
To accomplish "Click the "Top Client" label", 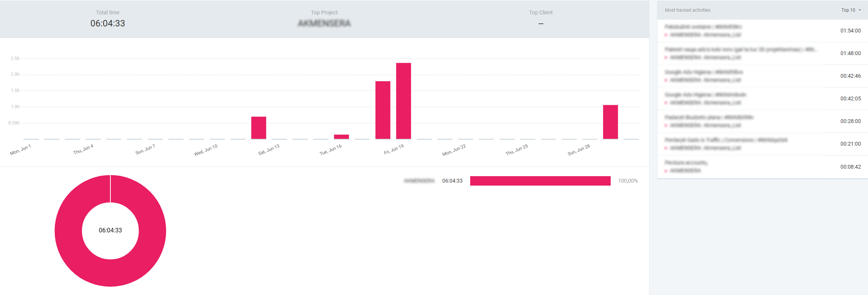I will tap(541, 12).
